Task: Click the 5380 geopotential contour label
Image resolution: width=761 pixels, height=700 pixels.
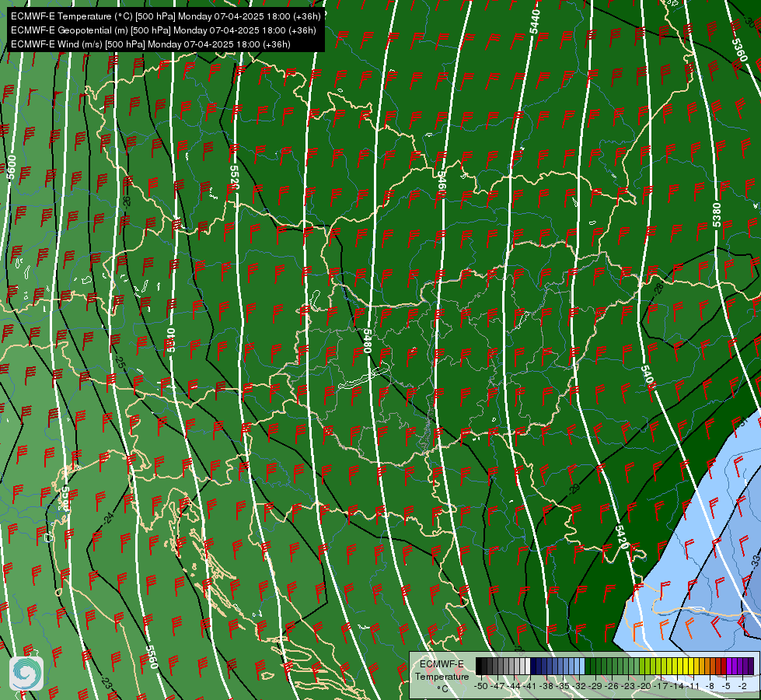Action: (717, 215)
